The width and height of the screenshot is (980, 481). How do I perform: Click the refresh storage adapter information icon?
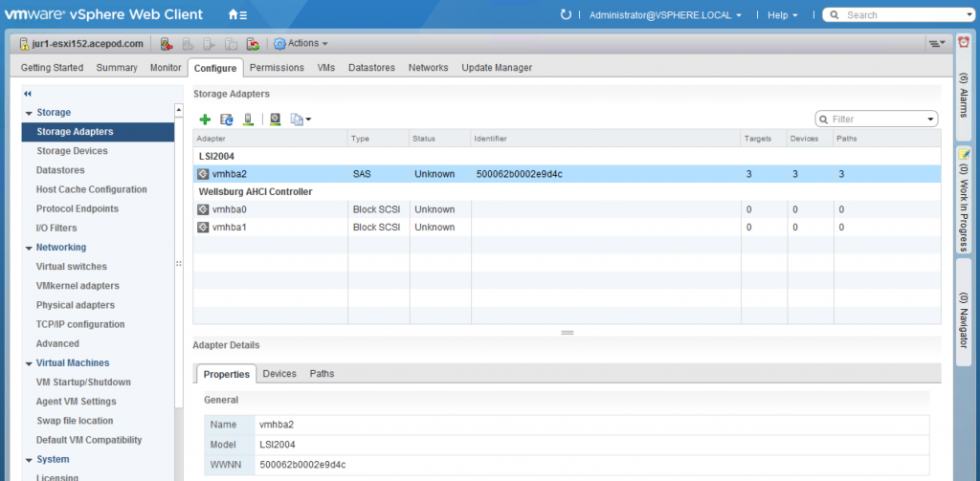(226, 120)
